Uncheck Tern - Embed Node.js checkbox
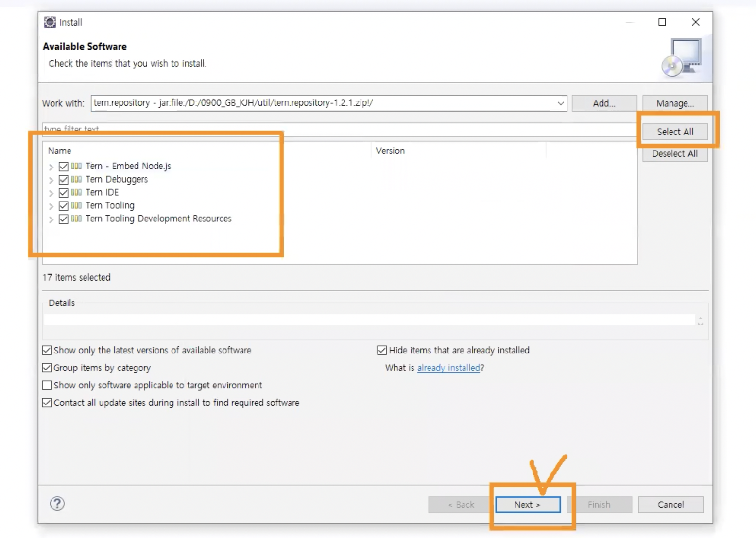The height and width of the screenshot is (538, 756). point(63,167)
